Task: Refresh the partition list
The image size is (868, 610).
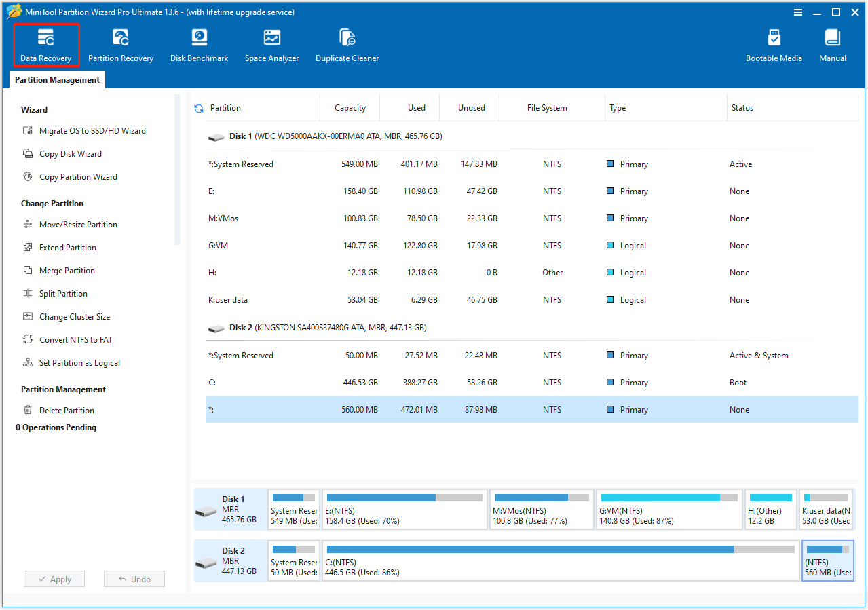Action: [198, 107]
